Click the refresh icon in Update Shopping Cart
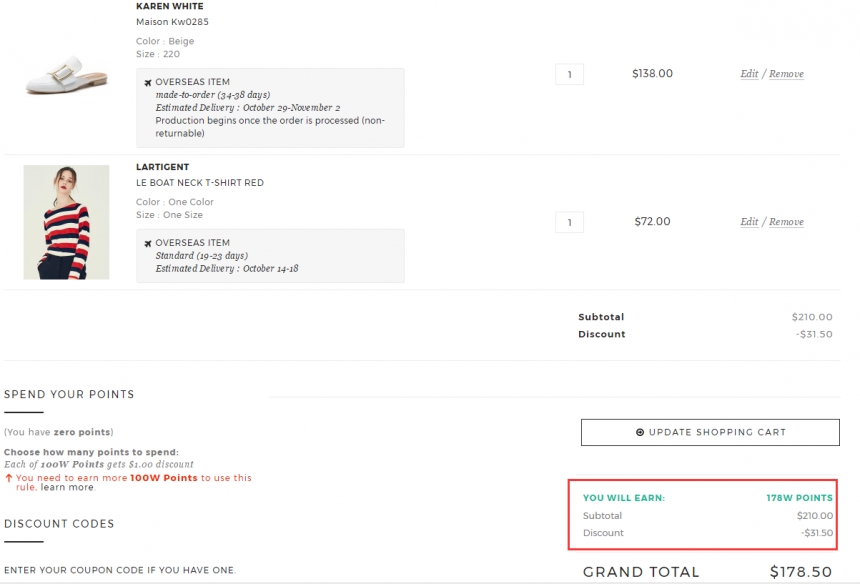Screen dimensions: 860x584 [x=640, y=432]
